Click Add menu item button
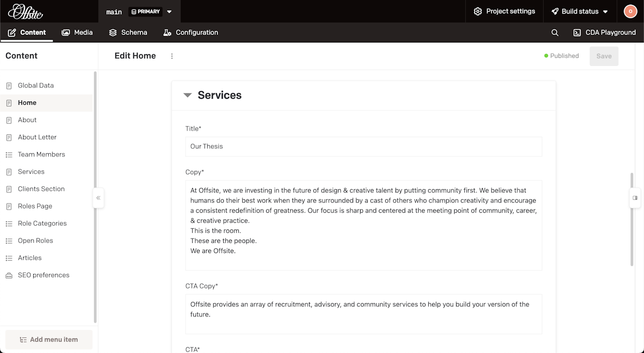Screen dimensions: 644x353 click(x=49, y=340)
